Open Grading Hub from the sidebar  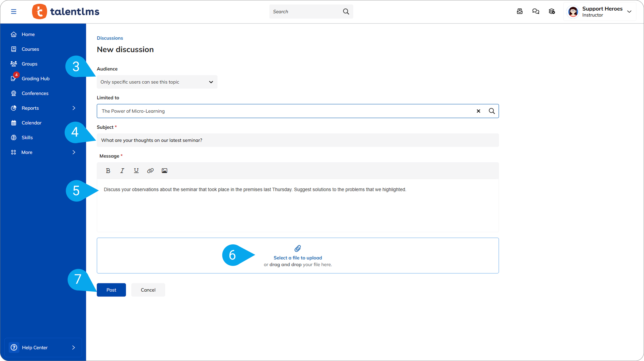tap(36, 79)
